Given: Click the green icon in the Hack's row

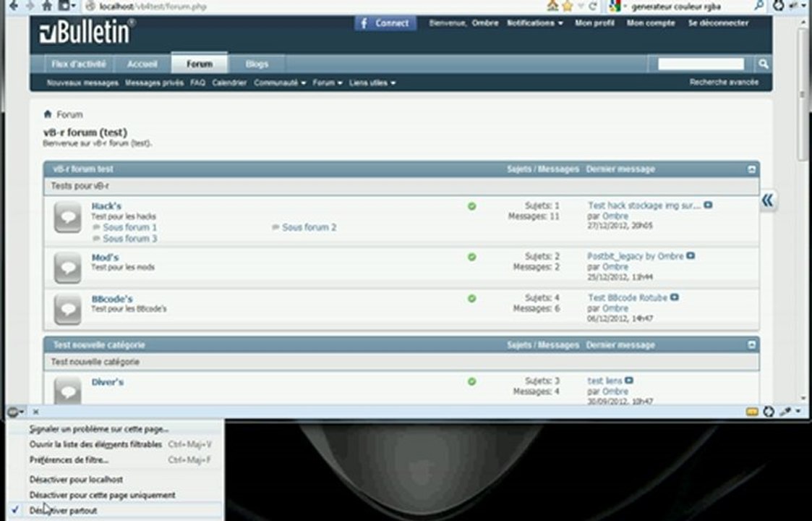Looking at the screenshot, I should tap(471, 206).
